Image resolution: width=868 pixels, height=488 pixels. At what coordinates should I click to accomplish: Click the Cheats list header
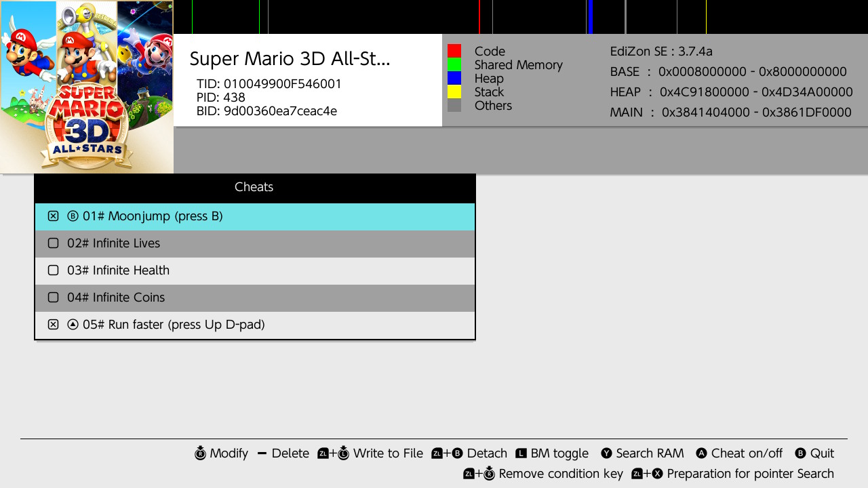click(x=254, y=187)
